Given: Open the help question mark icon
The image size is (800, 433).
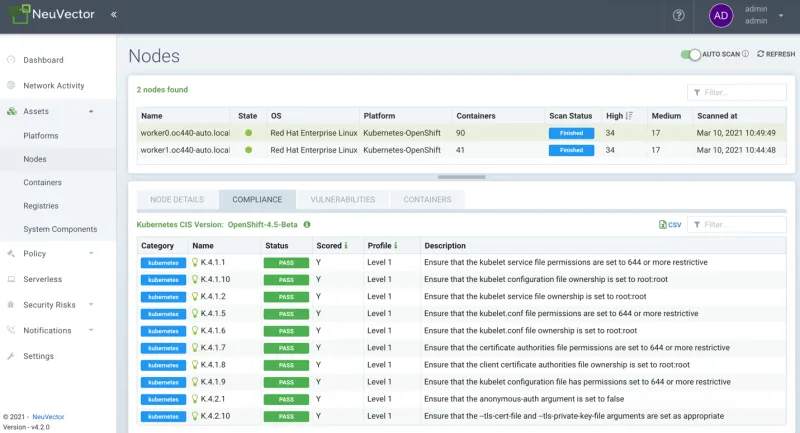Looking at the screenshot, I should coord(678,15).
